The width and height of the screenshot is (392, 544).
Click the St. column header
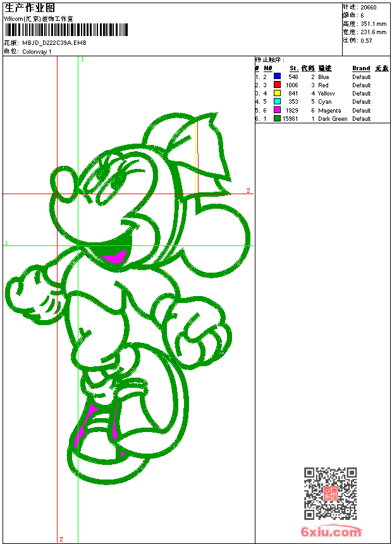293,68
